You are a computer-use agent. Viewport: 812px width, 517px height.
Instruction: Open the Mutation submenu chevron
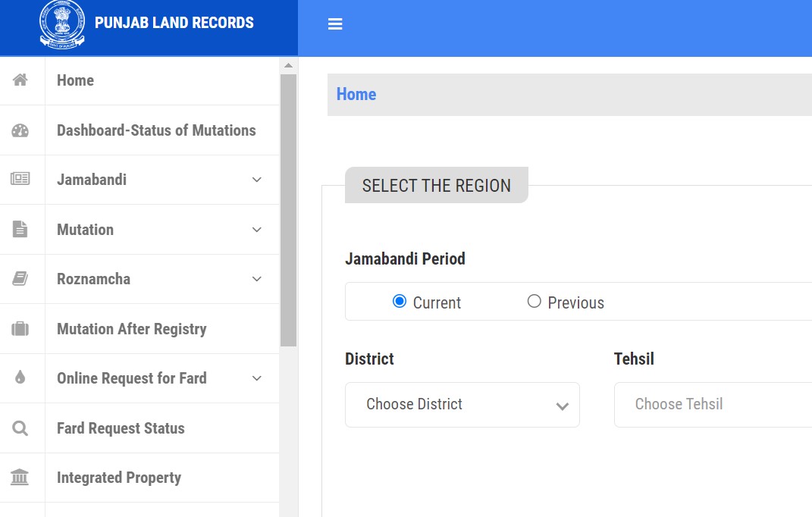(x=257, y=229)
